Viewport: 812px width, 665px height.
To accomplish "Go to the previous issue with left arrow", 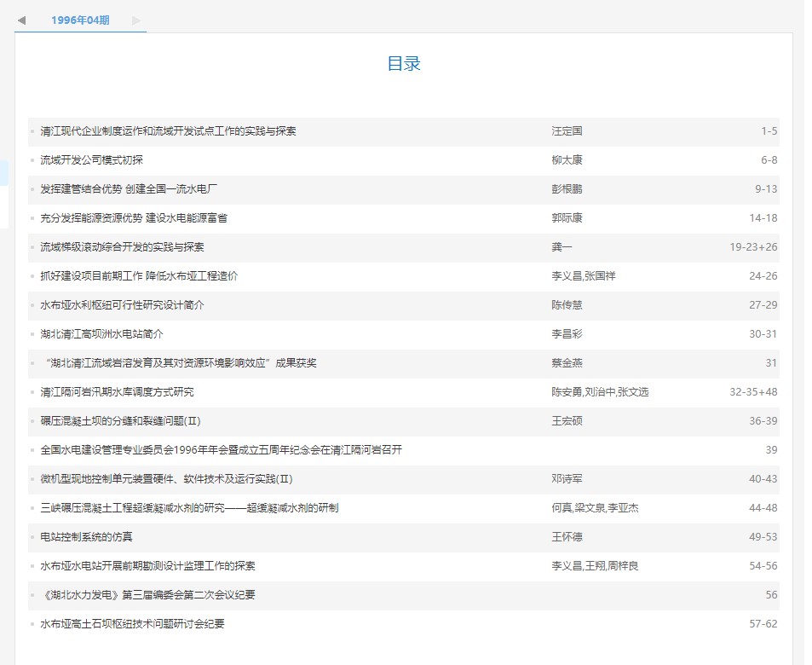I will pyautogui.click(x=21, y=20).
